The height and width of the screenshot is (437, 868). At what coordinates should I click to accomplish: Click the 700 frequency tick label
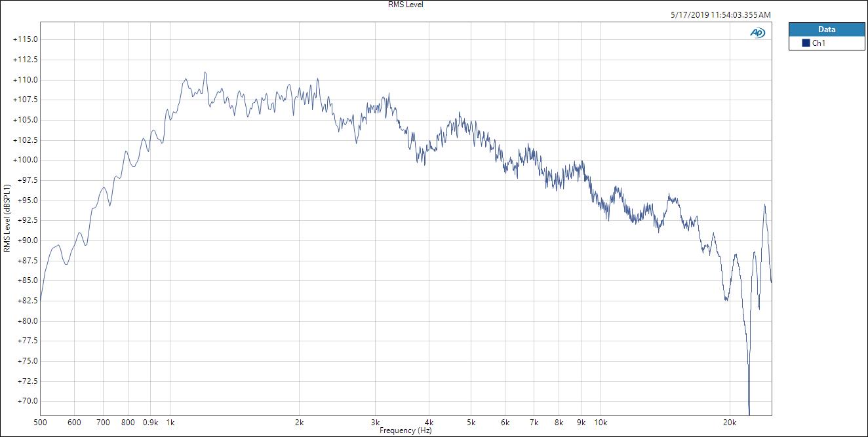click(103, 423)
